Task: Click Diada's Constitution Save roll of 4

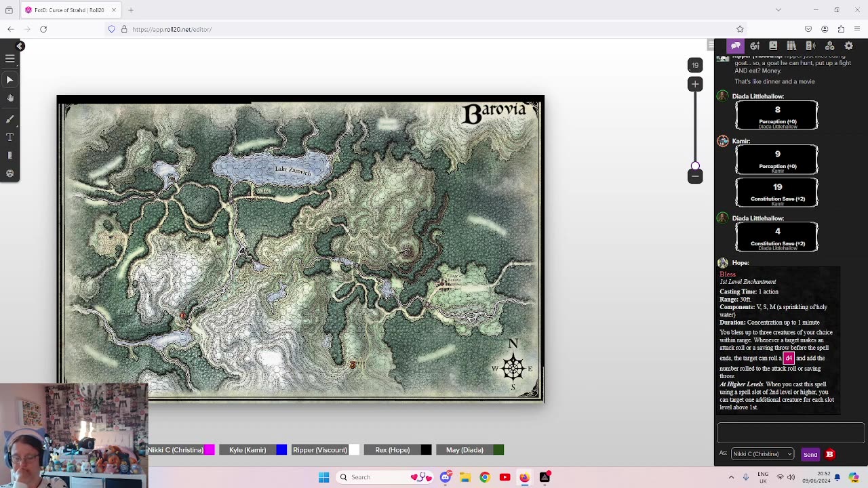Action: point(777,237)
